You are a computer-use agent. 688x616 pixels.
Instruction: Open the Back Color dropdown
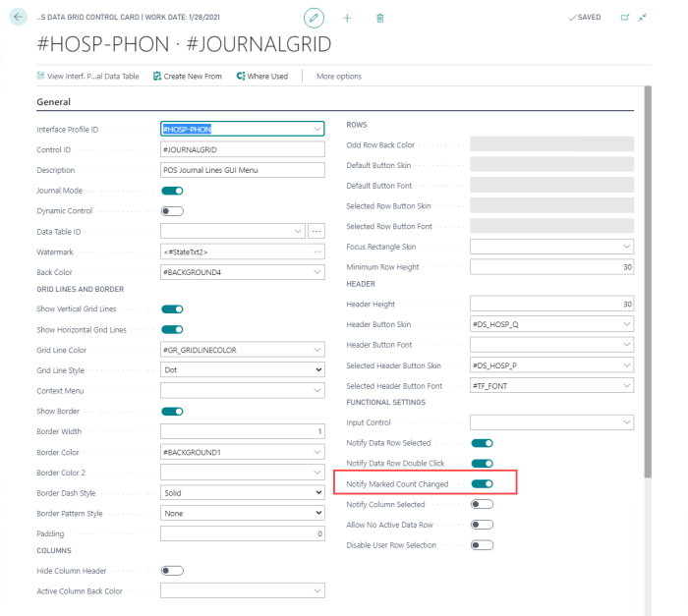(x=242, y=272)
